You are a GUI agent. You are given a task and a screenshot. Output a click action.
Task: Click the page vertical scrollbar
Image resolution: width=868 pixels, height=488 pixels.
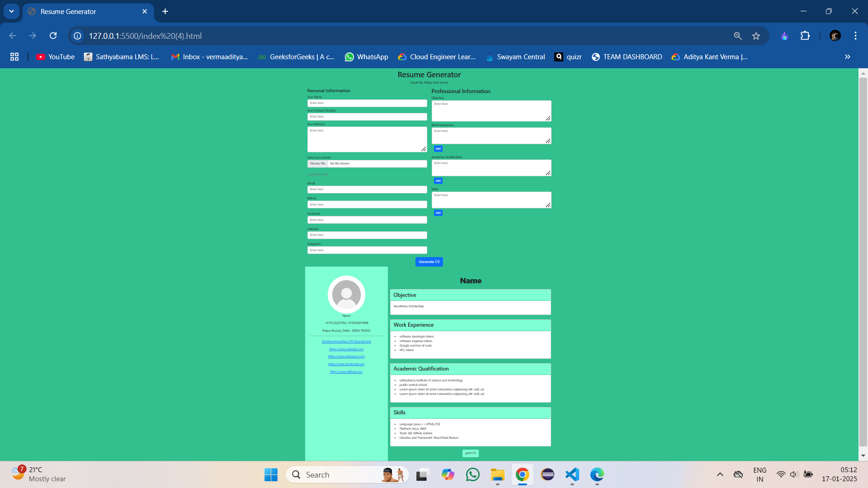[863, 262]
